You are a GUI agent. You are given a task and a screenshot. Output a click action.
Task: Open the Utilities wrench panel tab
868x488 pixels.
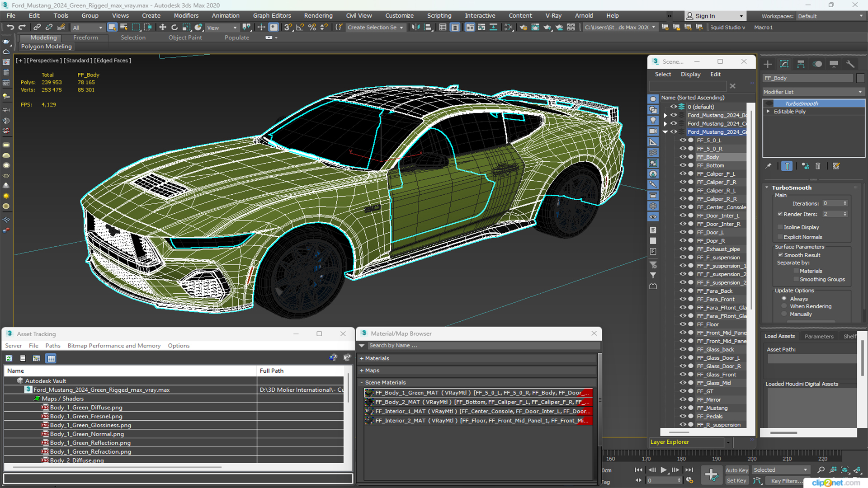pos(850,64)
